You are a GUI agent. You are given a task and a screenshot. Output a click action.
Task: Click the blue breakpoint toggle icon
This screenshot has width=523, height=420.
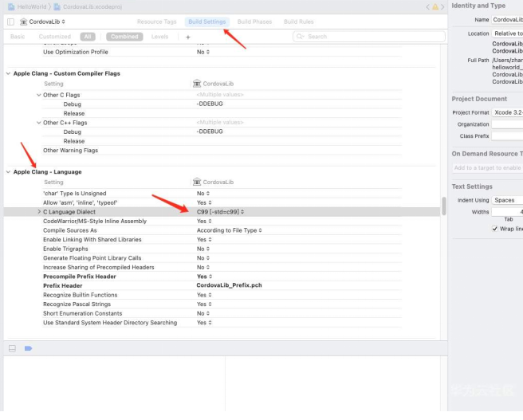[28, 348]
